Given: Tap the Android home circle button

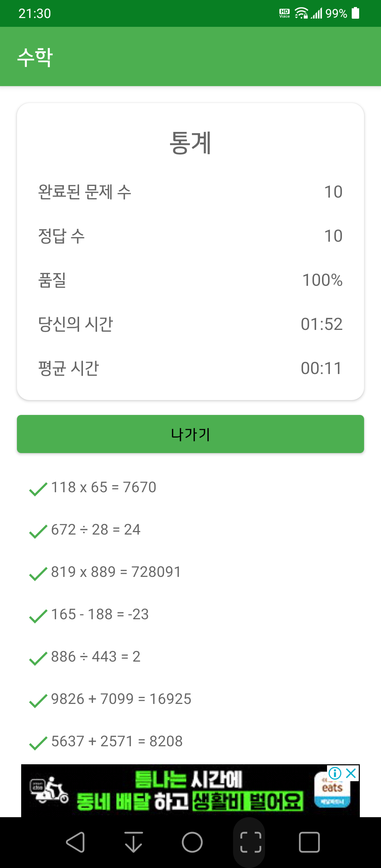Looking at the screenshot, I should click(x=192, y=842).
